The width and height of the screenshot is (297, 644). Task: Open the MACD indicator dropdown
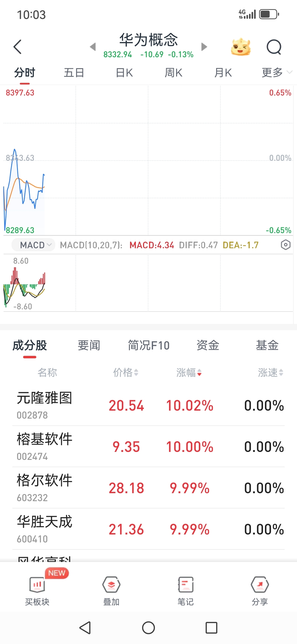(x=33, y=245)
